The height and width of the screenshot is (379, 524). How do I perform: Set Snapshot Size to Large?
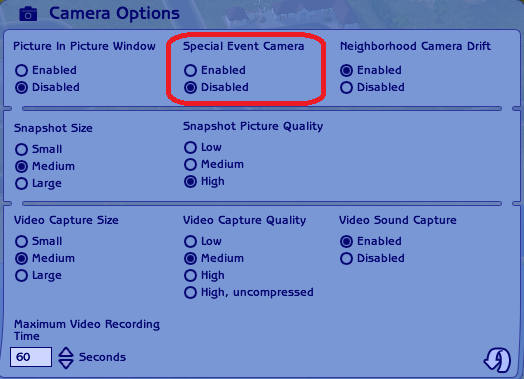[x=21, y=183]
